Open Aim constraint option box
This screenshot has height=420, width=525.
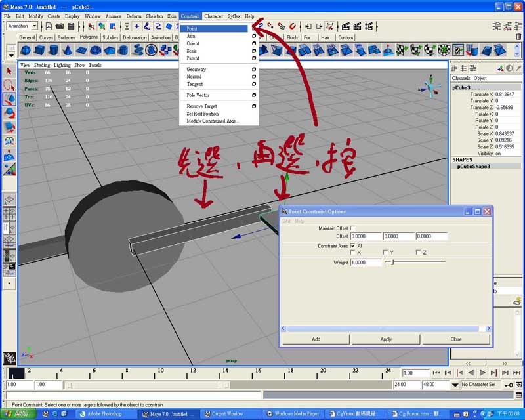tap(254, 36)
